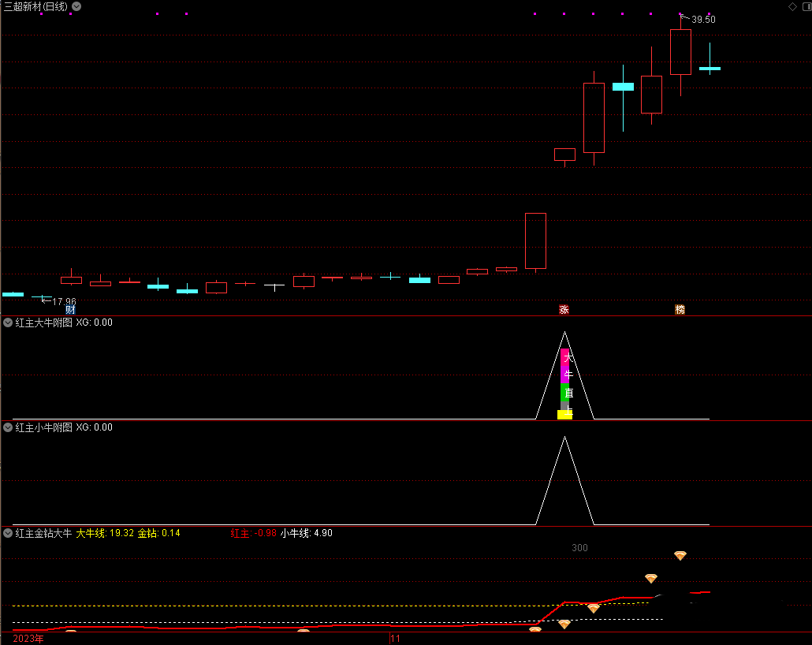The height and width of the screenshot is (645, 812).
Task: Click the blue 财 marker icon
Action: (70, 310)
